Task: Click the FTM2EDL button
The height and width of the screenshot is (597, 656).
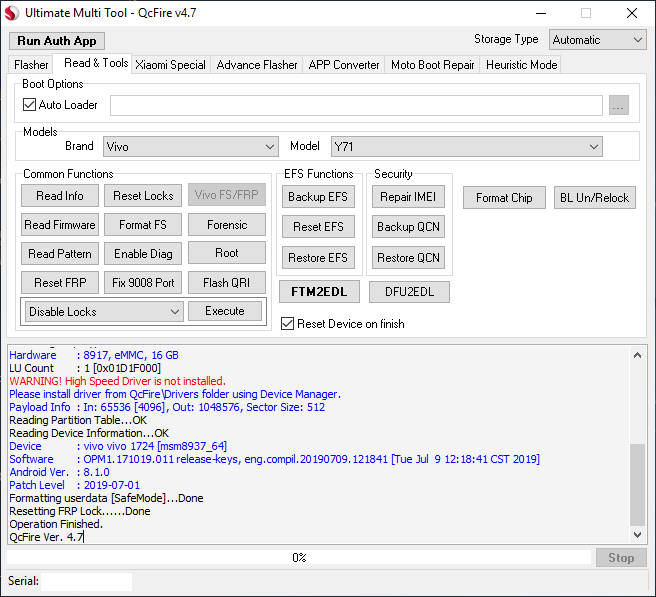Action: pyautogui.click(x=319, y=292)
